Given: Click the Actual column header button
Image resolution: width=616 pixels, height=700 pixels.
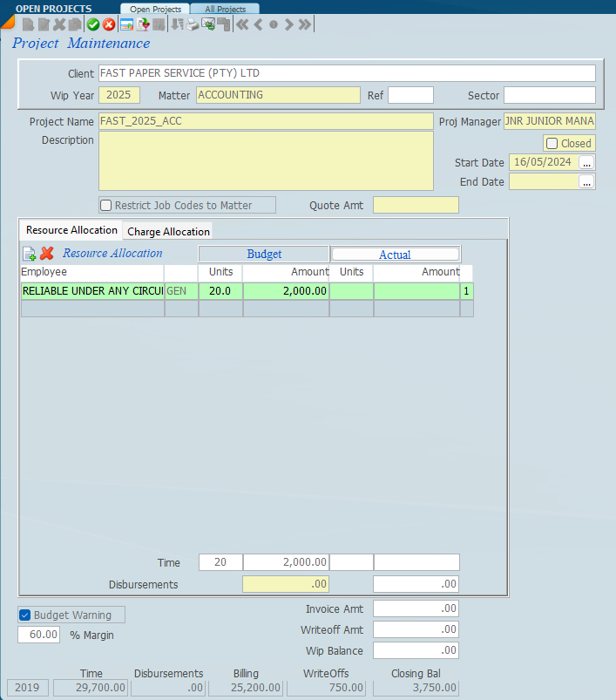Looking at the screenshot, I should coord(395,255).
